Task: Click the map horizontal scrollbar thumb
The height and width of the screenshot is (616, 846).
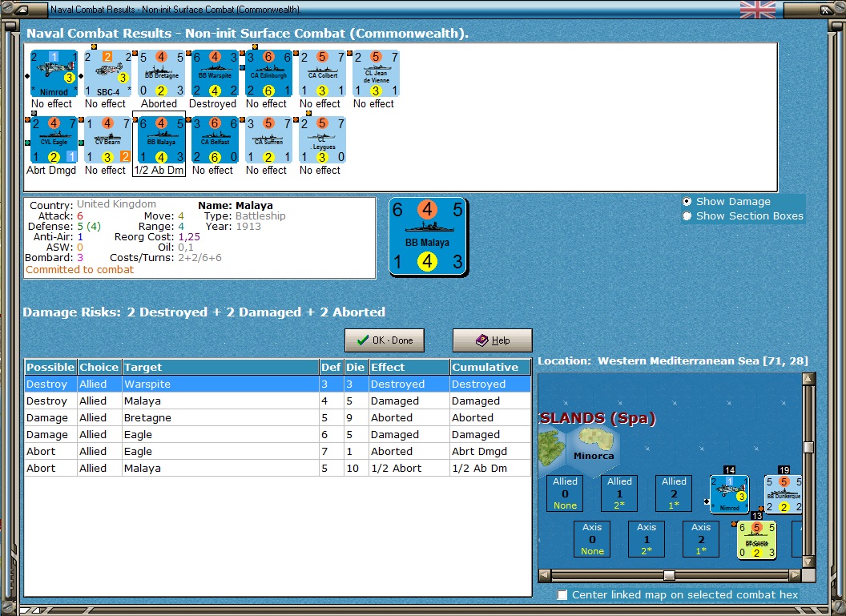Action: pyautogui.click(x=669, y=575)
